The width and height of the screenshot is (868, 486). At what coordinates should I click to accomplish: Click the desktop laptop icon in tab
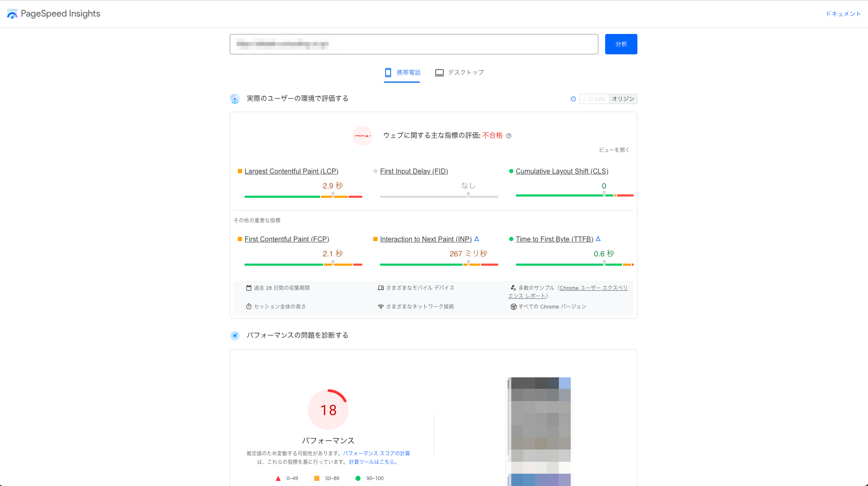point(440,73)
